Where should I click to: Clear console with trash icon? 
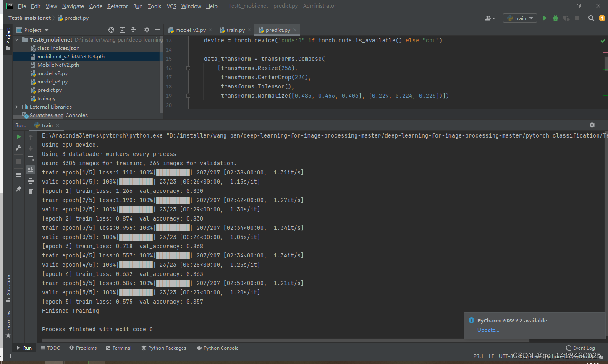[31, 192]
